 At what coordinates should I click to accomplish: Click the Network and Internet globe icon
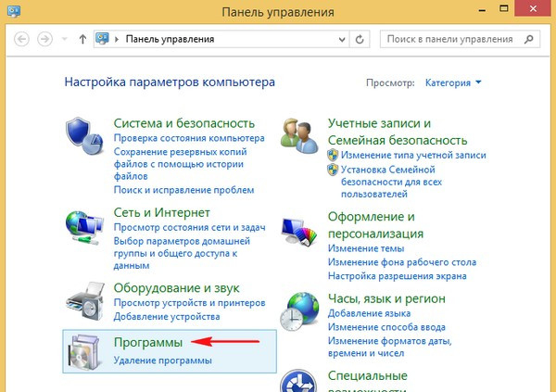point(85,227)
